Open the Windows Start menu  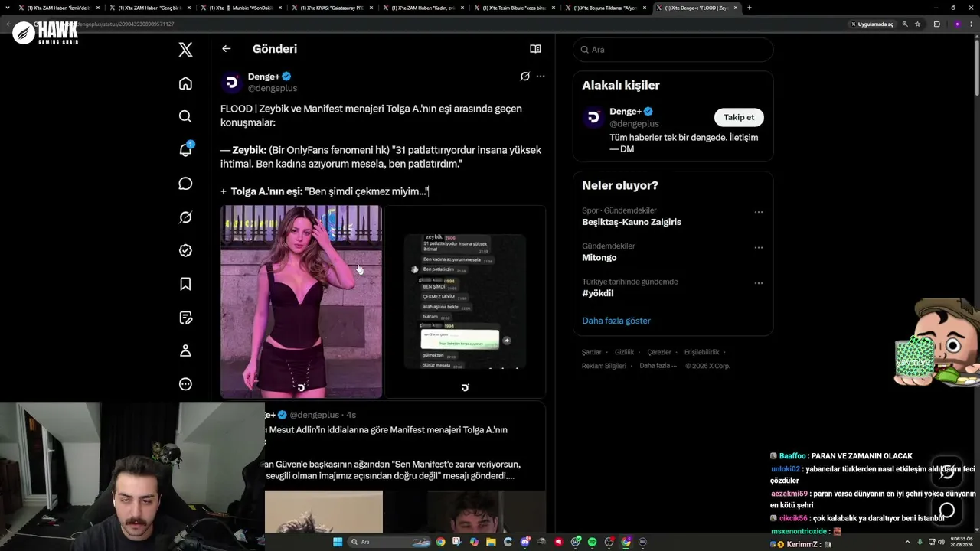[x=337, y=542]
